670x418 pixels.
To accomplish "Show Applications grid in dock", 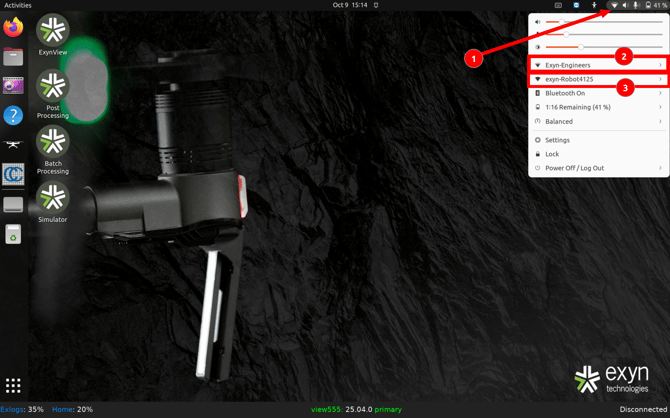I will pos(13,385).
